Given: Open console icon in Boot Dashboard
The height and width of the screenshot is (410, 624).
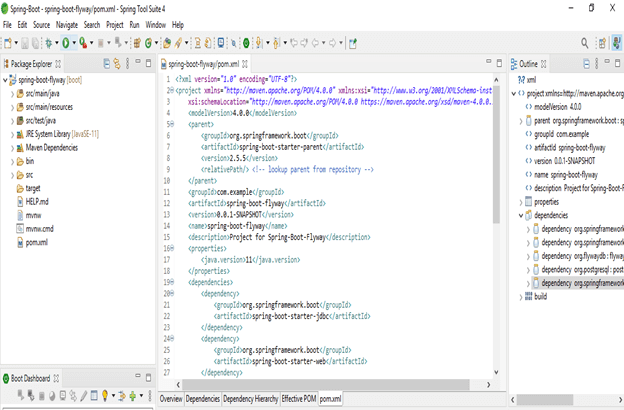Looking at the screenshot, I should pyautogui.click(x=63, y=395).
